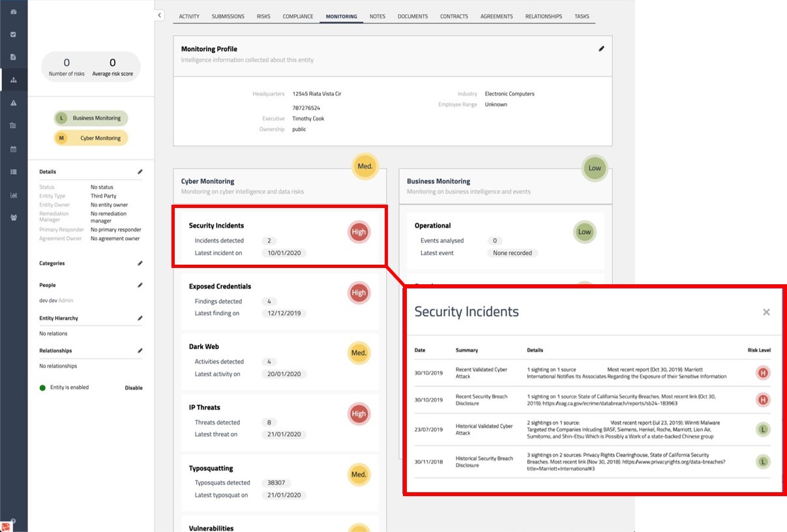The image size is (787, 532).
Task: Switch to the Compliance tab
Action: [x=297, y=16]
